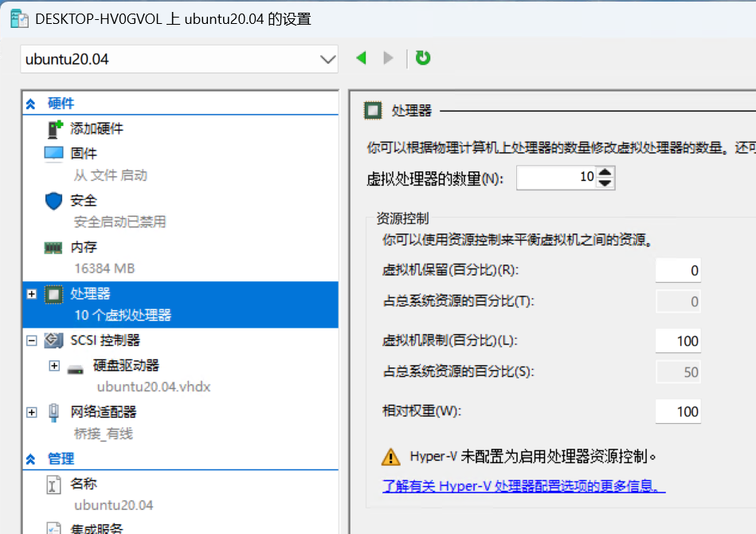The width and height of the screenshot is (756, 534).
Task: Expand the 网络适配器 tree node
Action: (32, 412)
